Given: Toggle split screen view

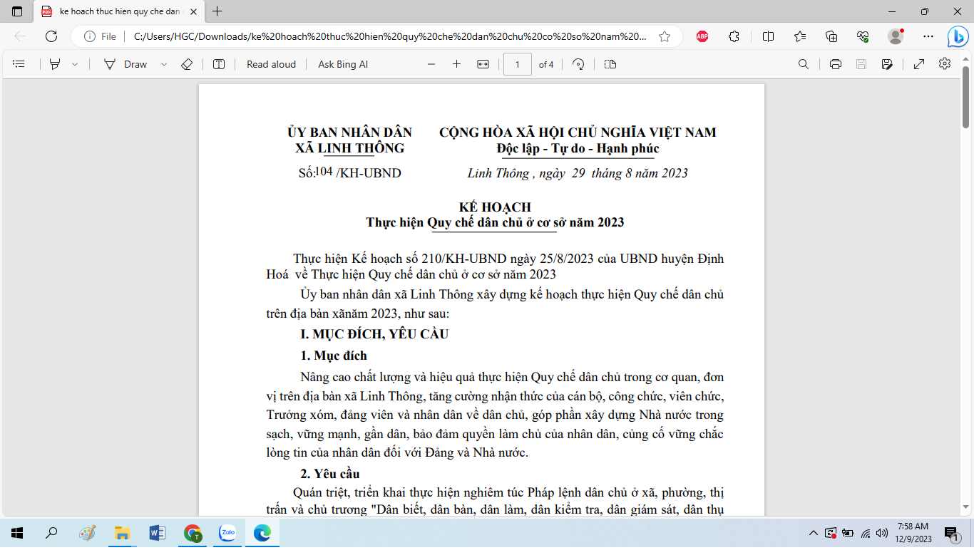Looking at the screenshot, I should [x=768, y=36].
